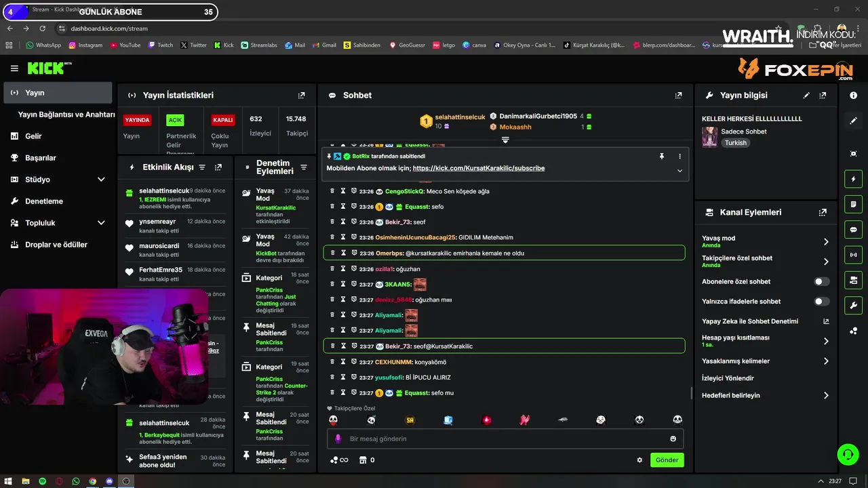Expand the pinned message with its chevron
This screenshot has width=868, height=488.
(679, 171)
